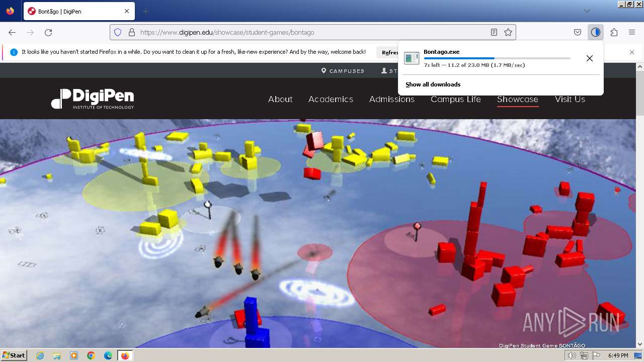Toggle reader view icon in address bar
This screenshot has width=644, height=362.
(x=494, y=32)
